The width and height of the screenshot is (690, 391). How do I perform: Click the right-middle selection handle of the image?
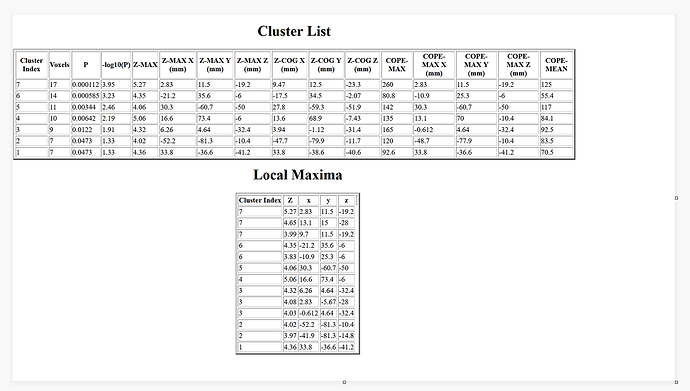point(676,198)
